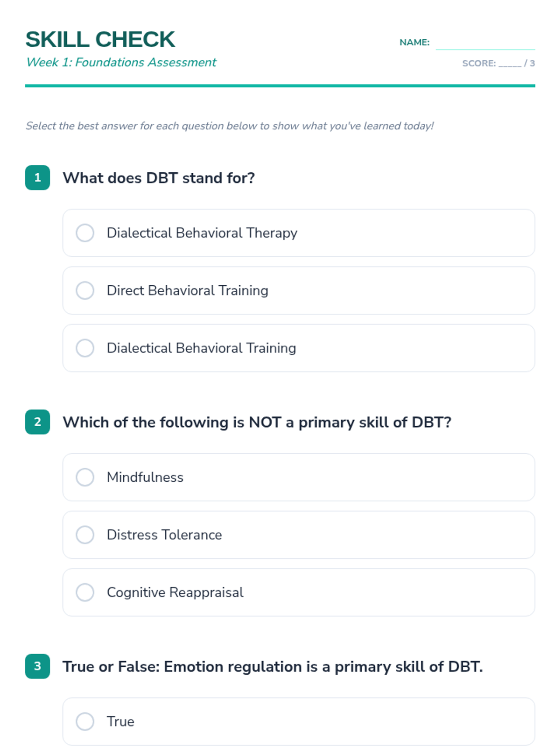
Task: Click the Score blank field
Action: [510, 63]
